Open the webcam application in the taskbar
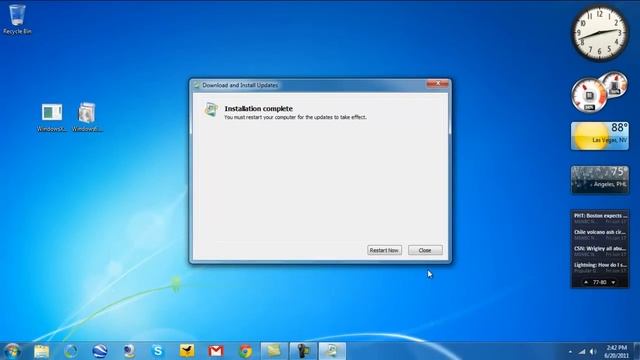This screenshot has height=360, width=640. pyautogui.click(x=129, y=351)
